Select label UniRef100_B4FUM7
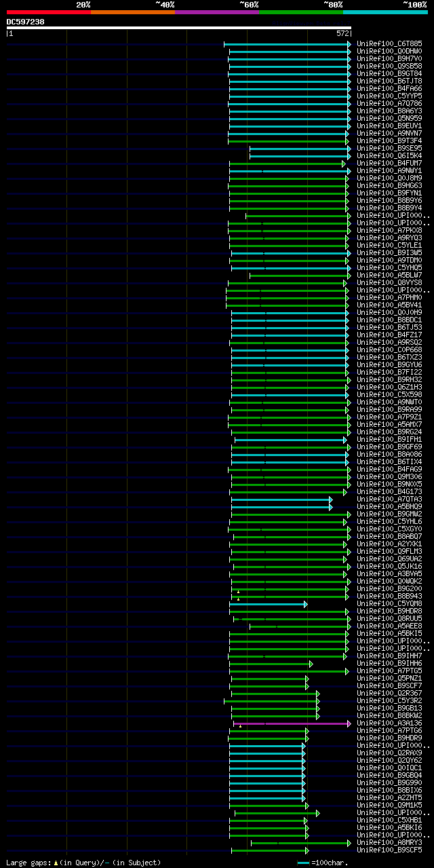This screenshot has height=868, width=434. tap(391, 163)
